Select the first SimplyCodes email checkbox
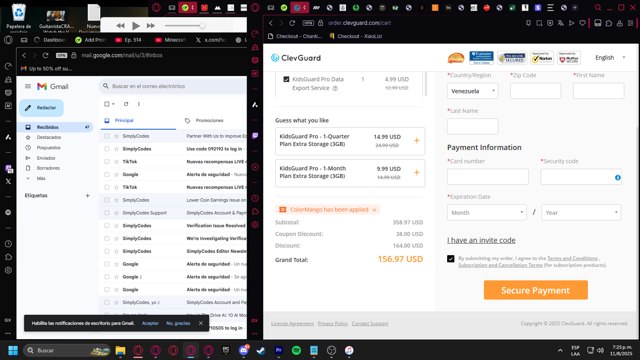Screen dimensions: 640x360 click(x=107, y=136)
